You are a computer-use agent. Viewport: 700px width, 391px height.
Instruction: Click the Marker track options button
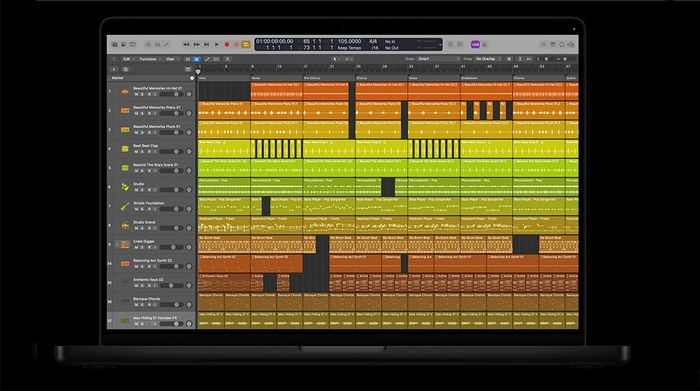(192, 78)
